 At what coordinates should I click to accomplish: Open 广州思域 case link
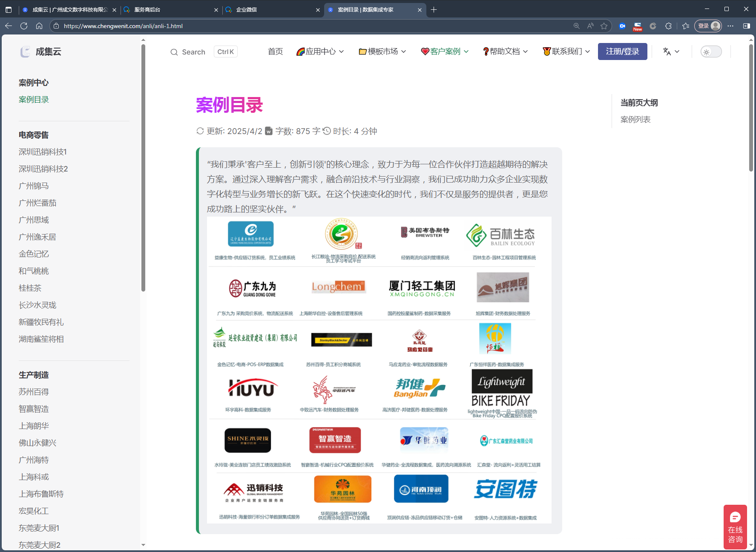click(34, 220)
